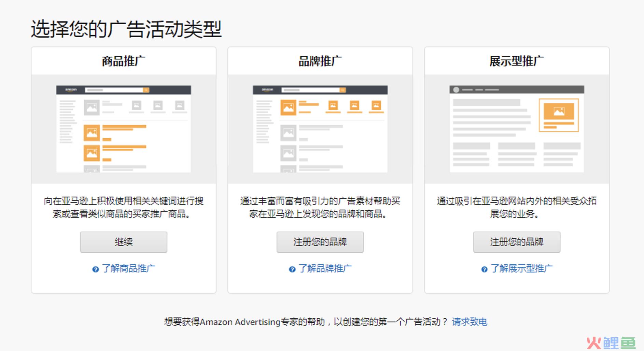Select the 商品推广 card heading
Viewport: 644px width, 351px height.
click(x=124, y=61)
